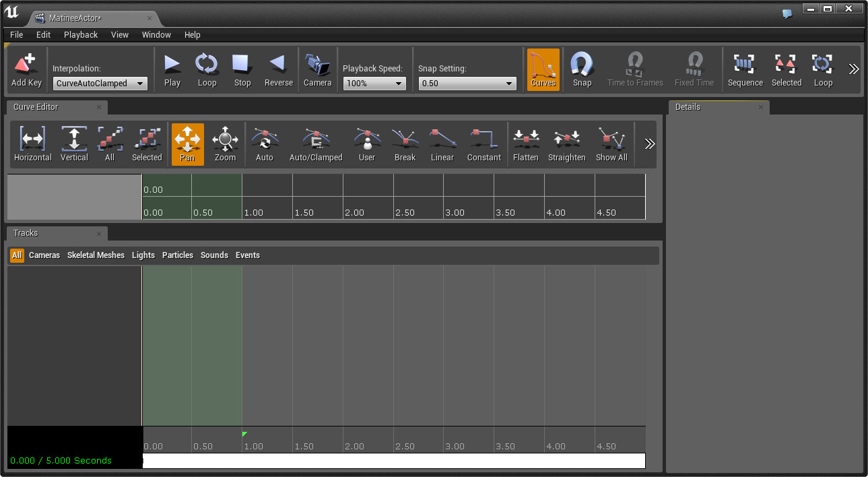Filter tracks by Skeletal Meshes
This screenshot has width=868, height=477.
[96, 255]
